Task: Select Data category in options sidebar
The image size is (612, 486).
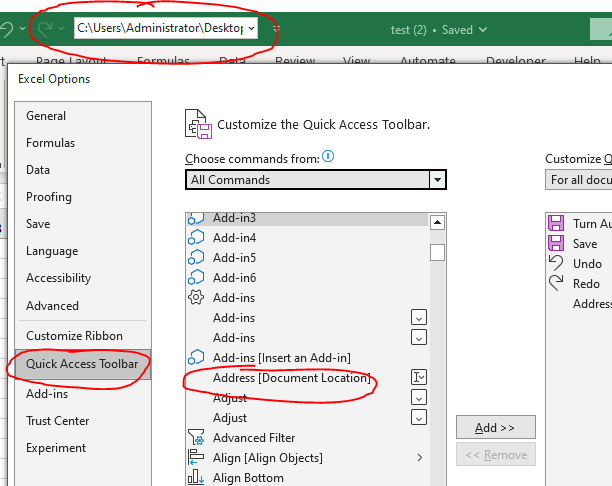Action: 38,170
